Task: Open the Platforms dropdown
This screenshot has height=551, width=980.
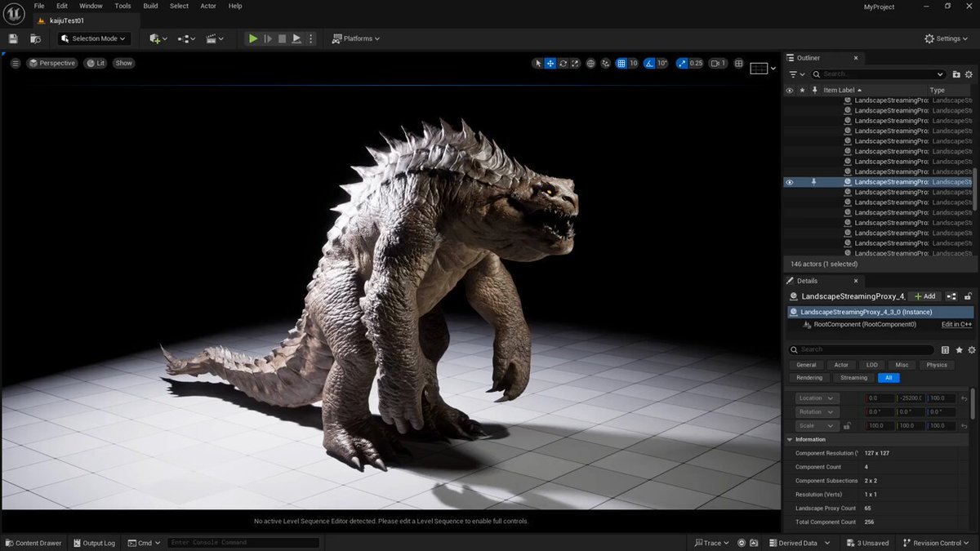Action: [357, 38]
